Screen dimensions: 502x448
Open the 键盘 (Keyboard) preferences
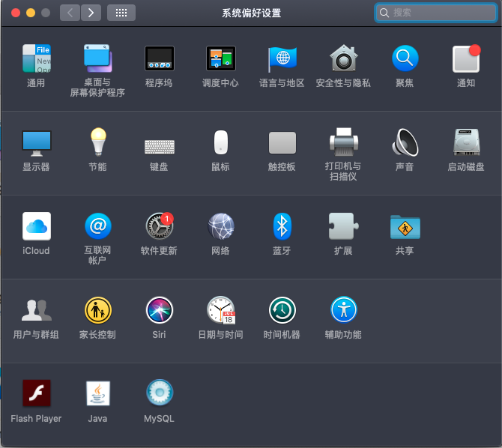click(x=159, y=147)
